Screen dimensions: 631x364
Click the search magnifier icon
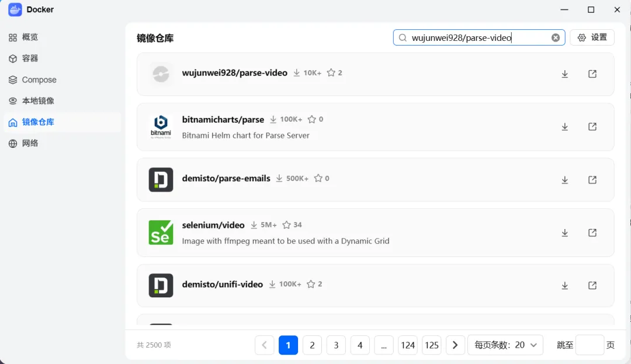403,37
